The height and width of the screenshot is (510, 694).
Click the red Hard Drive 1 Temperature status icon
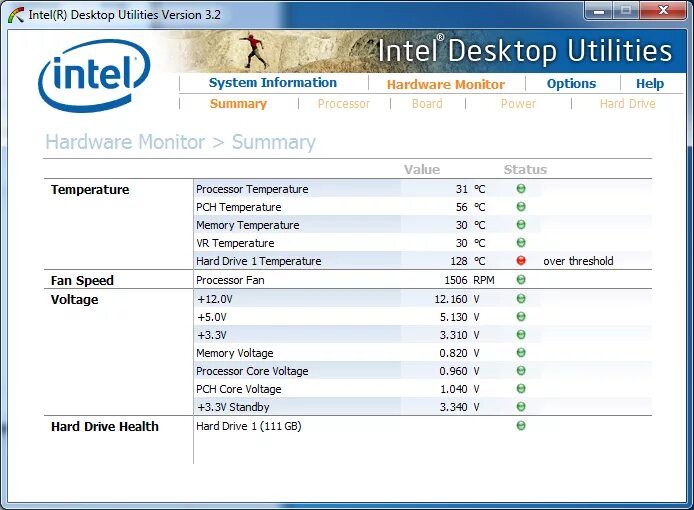click(x=521, y=261)
